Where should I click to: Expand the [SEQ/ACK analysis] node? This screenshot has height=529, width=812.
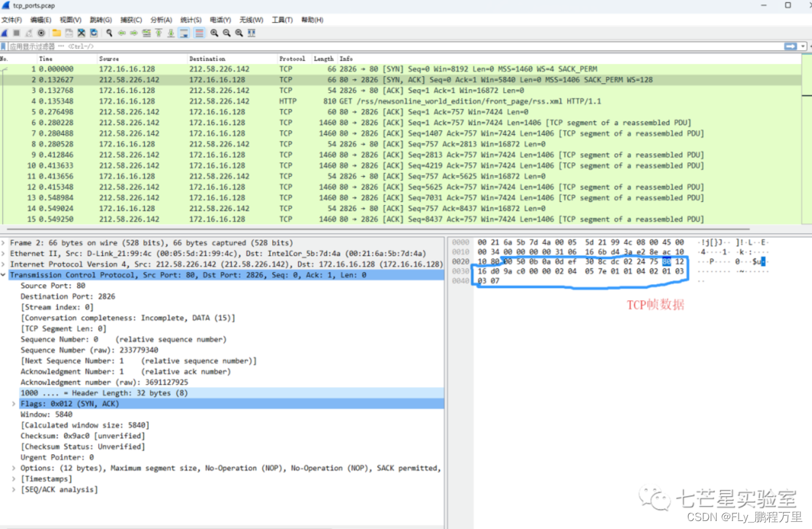[x=14, y=489]
